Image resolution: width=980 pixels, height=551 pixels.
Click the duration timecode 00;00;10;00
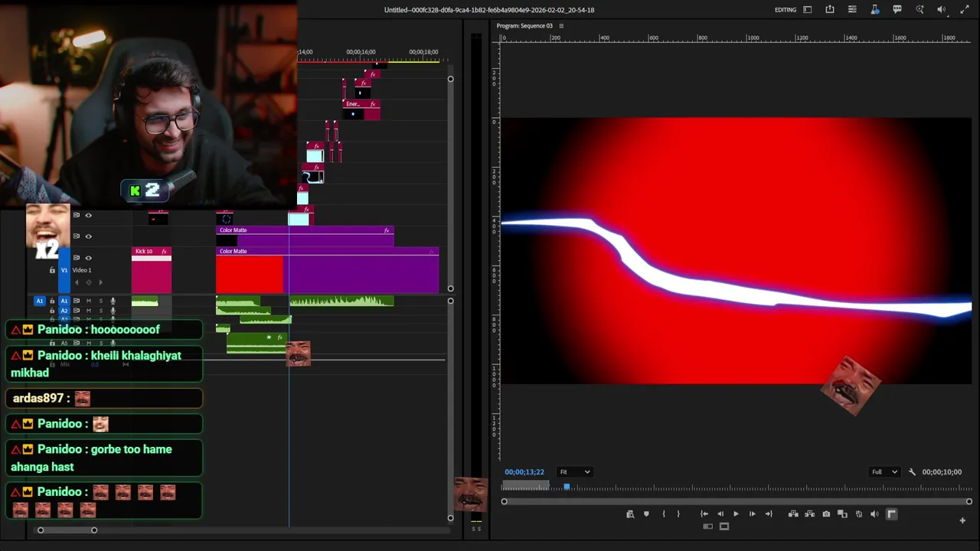(x=942, y=472)
